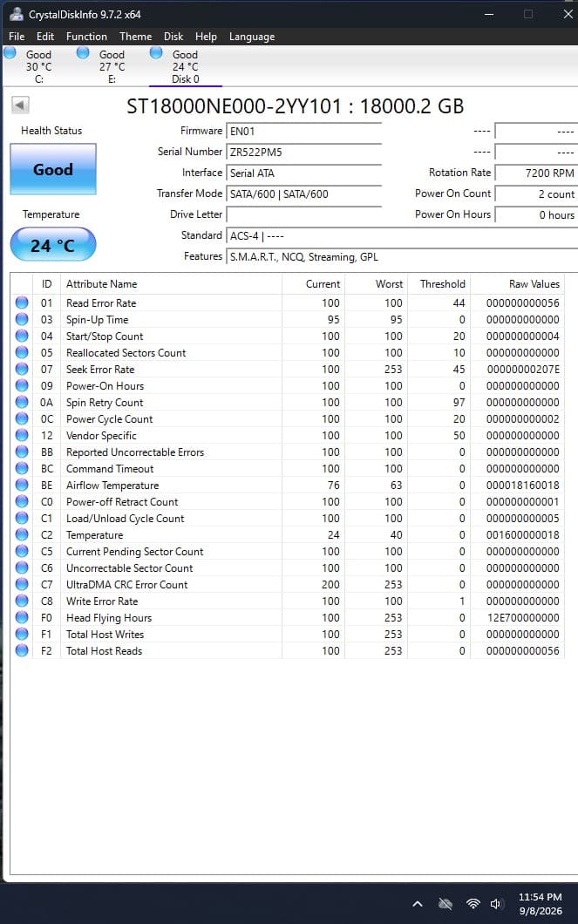The height and width of the screenshot is (924, 578).
Task: Click the empty Drive Letter field
Action: coord(304,215)
